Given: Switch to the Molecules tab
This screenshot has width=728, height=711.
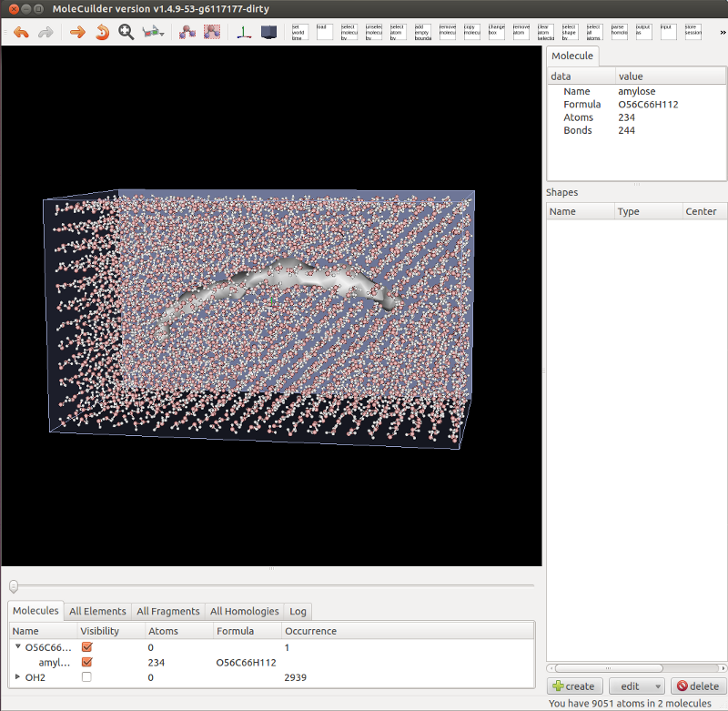Looking at the screenshot, I should tap(35, 611).
